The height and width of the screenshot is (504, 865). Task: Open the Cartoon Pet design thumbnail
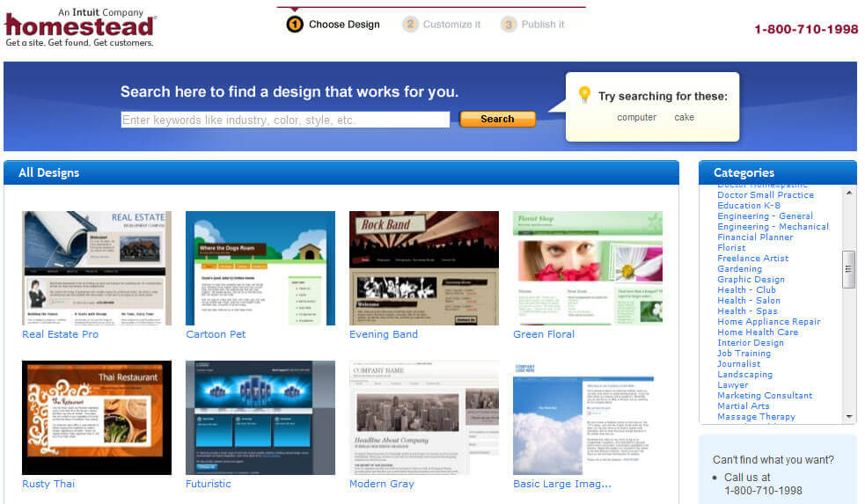[260, 268]
